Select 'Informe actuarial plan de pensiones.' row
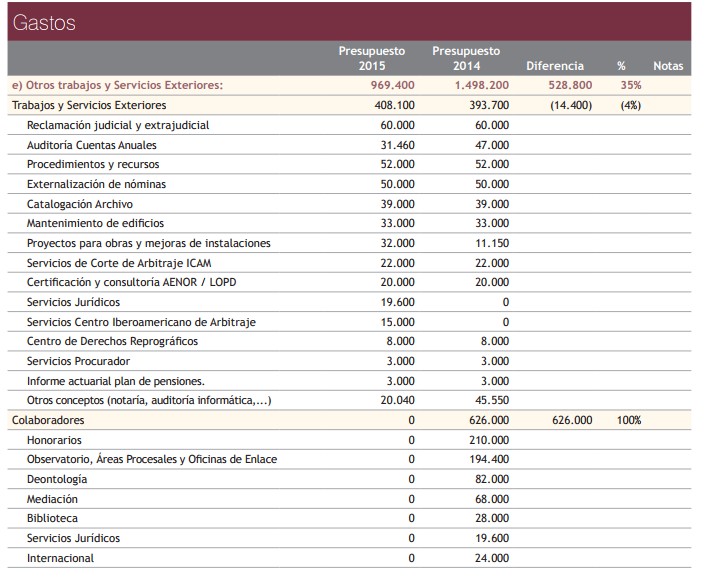This screenshot has width=717, height=581. tap(349, 381)
